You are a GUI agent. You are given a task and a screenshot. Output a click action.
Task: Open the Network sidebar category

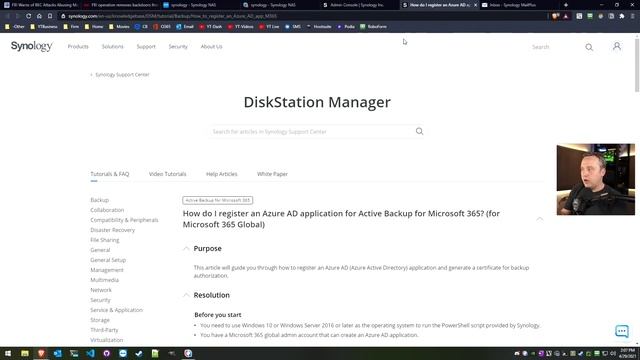click(x=101, y=290)
